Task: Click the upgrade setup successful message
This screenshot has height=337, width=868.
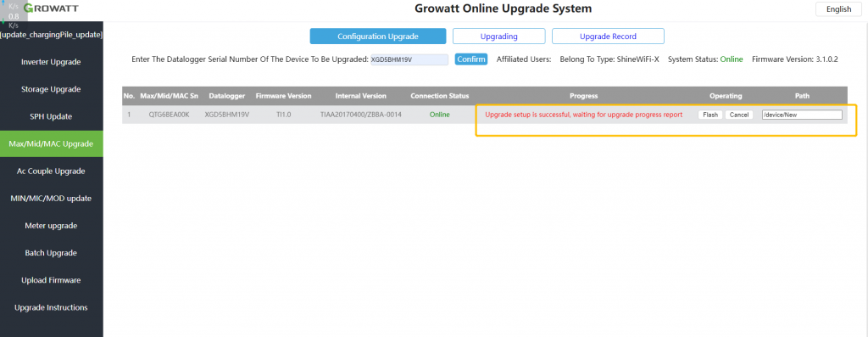Action: [x=583, y=115]
